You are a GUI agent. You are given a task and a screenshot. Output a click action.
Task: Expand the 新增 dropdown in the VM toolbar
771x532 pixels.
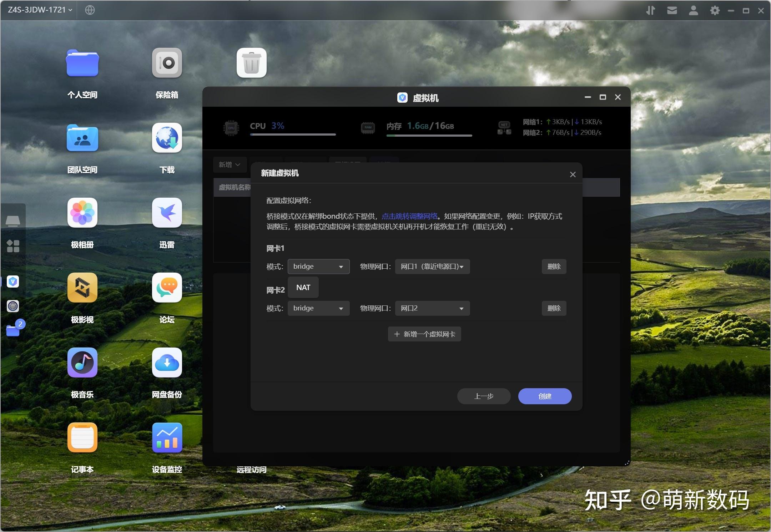(230, 164)
